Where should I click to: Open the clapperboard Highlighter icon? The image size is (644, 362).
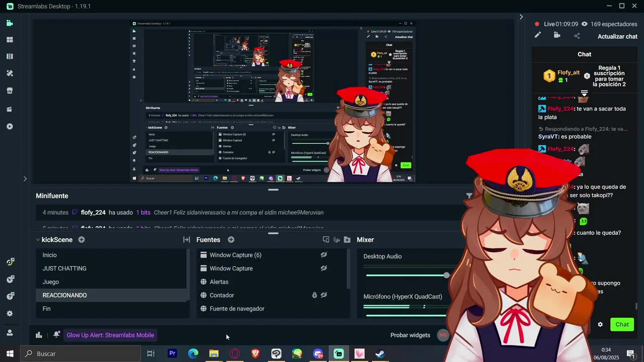coord(10,109)
